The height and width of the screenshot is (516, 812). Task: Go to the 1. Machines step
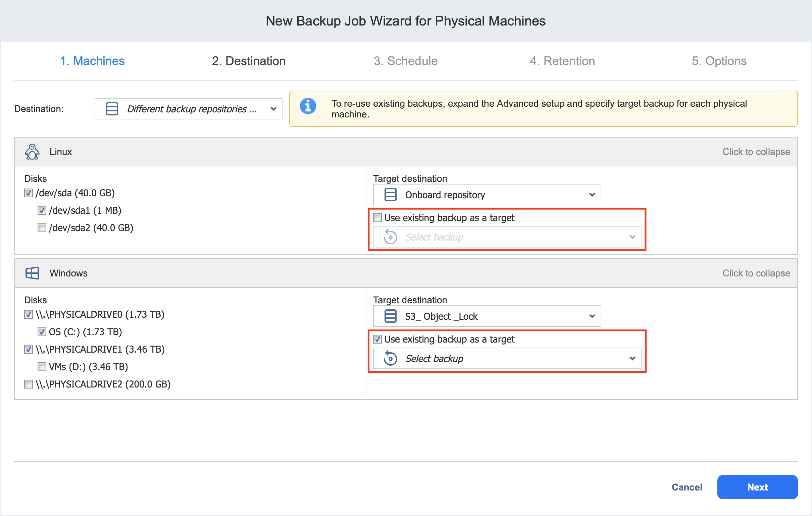tap(92, 61)
